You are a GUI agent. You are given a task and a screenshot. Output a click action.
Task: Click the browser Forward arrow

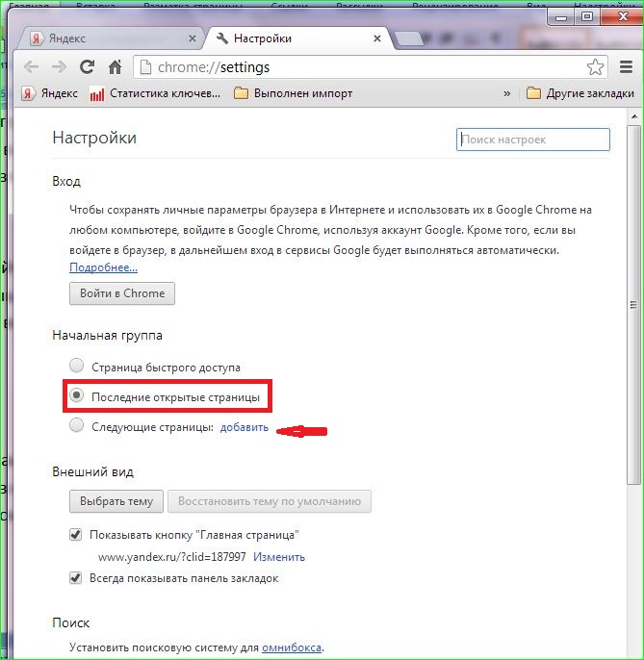[59, 67]
